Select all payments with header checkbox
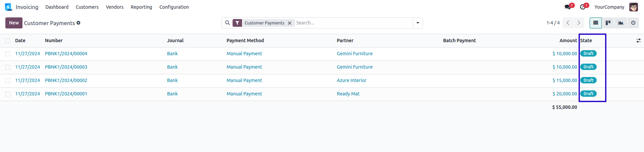The width and height of the screenshot is (644, 152). [x=8, y=41]
